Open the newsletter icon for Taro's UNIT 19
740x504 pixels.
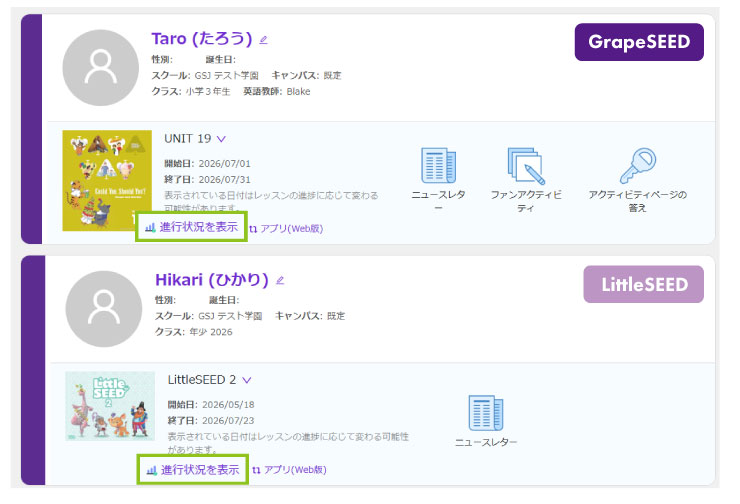[x=438, y=165]
